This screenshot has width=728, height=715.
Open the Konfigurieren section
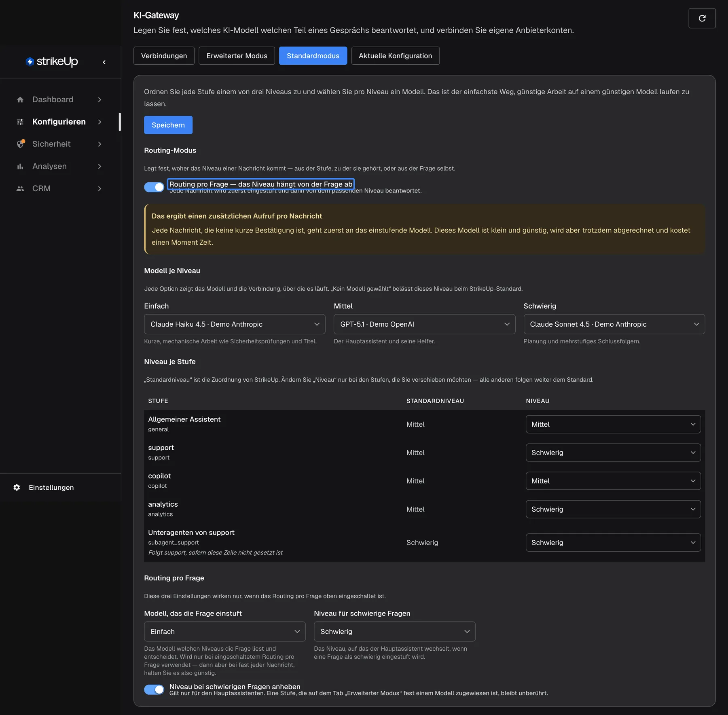coord(59,122)
